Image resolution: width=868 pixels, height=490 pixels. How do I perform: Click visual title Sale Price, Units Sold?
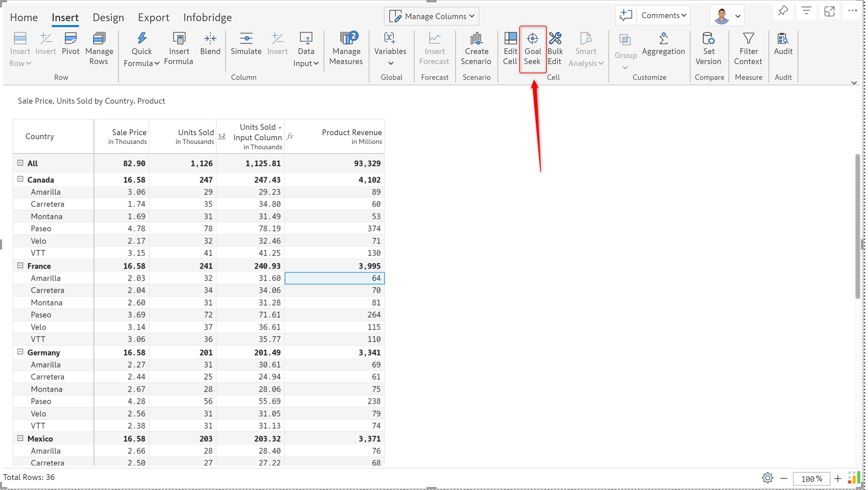[91, 101]
